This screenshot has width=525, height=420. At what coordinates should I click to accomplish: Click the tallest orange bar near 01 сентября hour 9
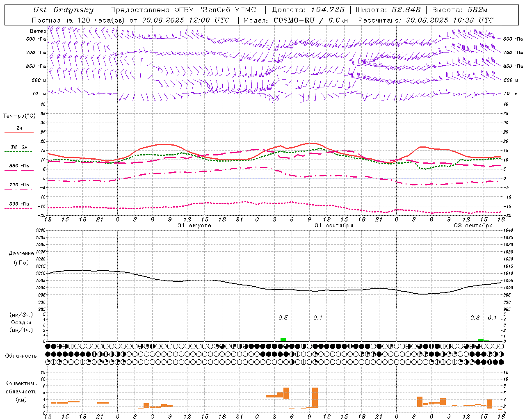click(x=315, y=398)
